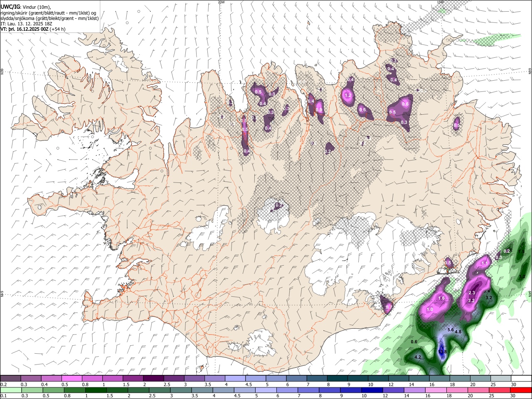Click the '20W' longitude label
532x399 pixels.
(x=221, y=2)
